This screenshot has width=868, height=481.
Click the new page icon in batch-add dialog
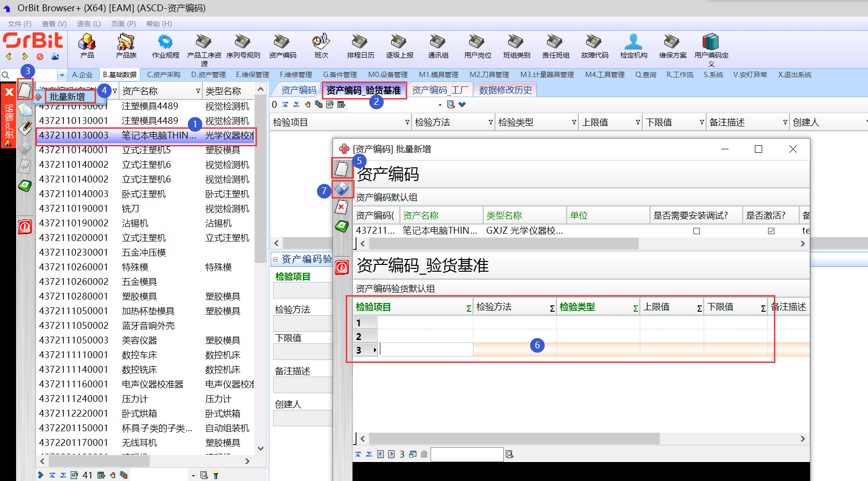pyautogui.click(x=342, y=169)
